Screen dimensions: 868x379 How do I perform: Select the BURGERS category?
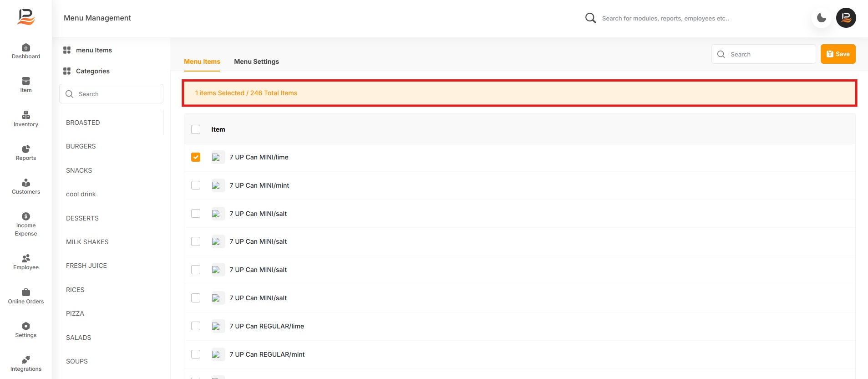(81, 146)
